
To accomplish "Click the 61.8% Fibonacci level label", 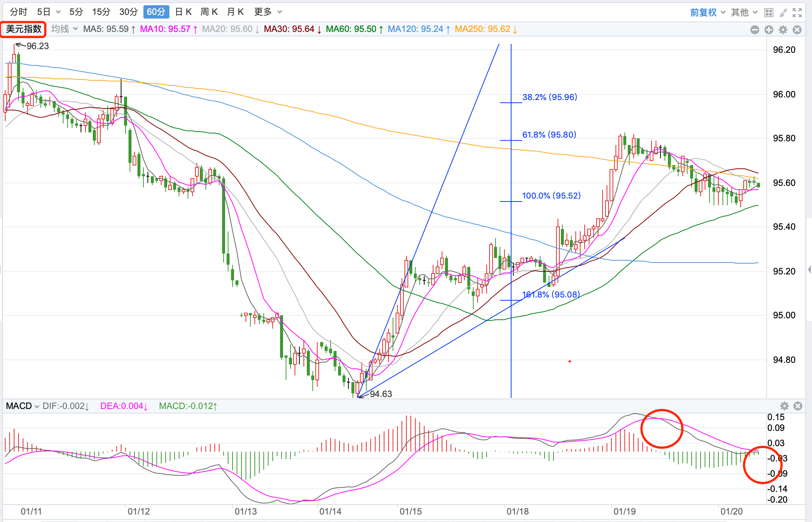I will [549, 135].
